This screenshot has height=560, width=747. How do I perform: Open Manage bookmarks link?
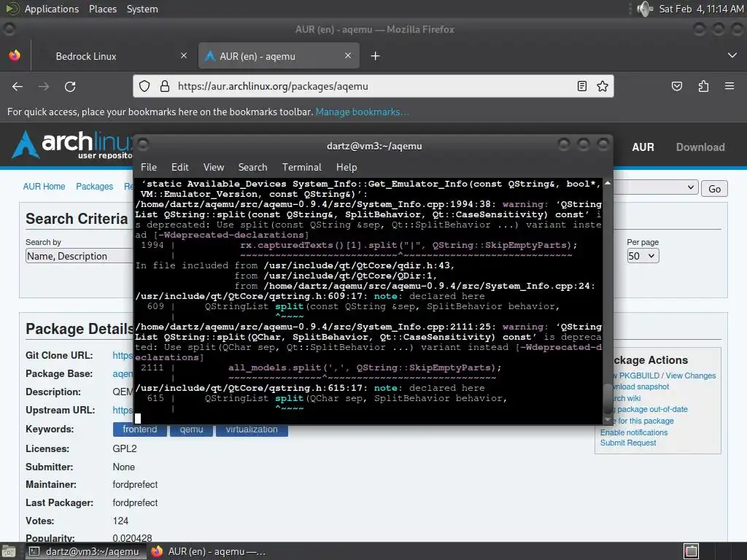[362, 112]
